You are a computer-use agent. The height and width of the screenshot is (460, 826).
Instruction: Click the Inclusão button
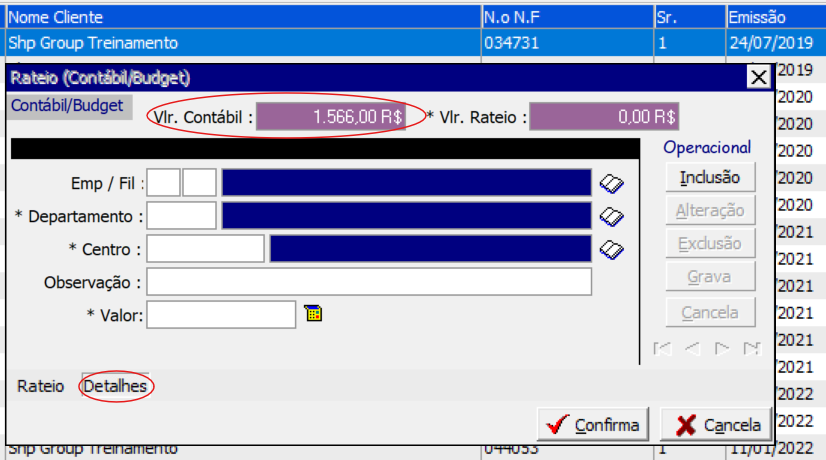pyautogui.click(x=710, y=178)
